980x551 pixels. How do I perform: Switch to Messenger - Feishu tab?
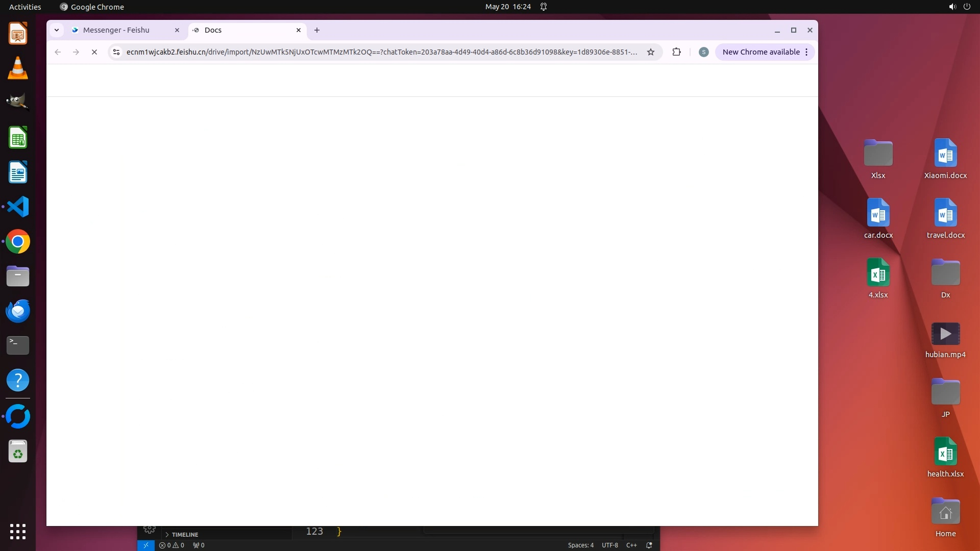click(116, 30)
